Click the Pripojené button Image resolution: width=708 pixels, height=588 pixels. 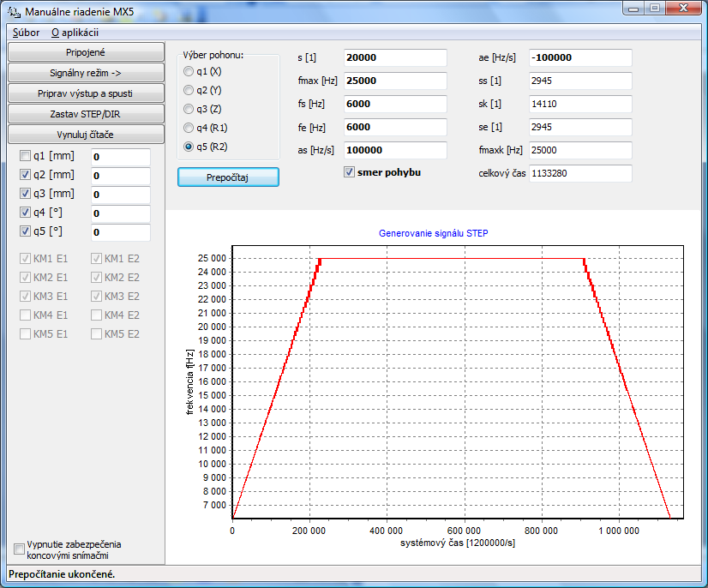pyautogui.click(x=86, y=52)
